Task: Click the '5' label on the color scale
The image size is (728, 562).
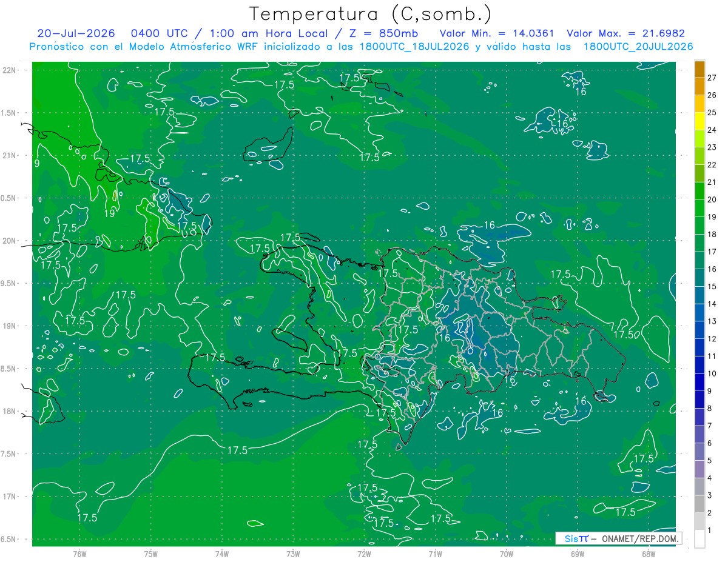Action: point(710,461)
